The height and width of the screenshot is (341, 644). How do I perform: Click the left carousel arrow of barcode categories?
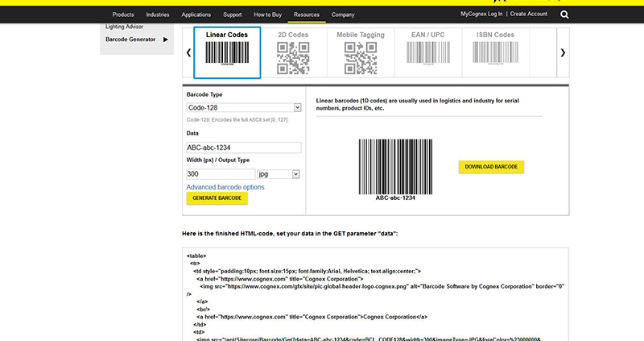(x=188, y=52)
